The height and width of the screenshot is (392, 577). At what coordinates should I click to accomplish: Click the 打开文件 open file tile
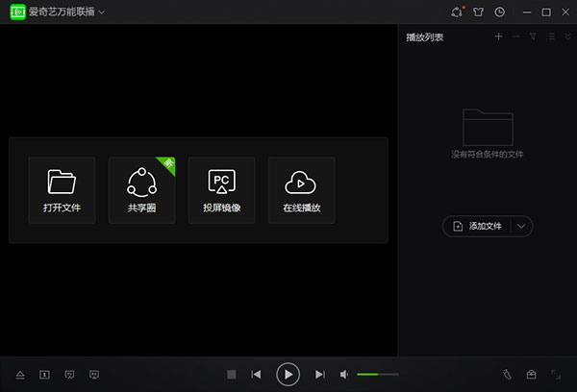[x=62, y=190]
